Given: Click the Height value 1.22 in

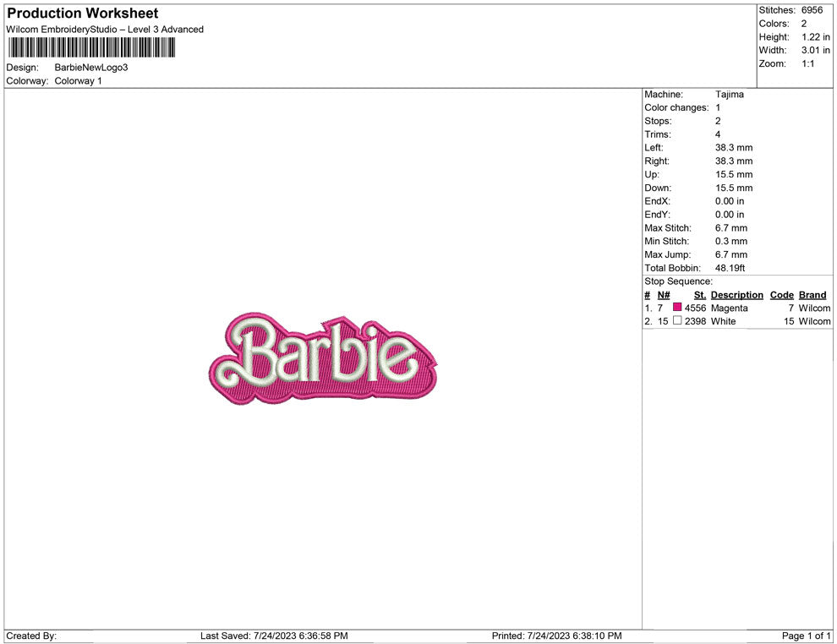Looking at the screenshot, I should 816,37.
